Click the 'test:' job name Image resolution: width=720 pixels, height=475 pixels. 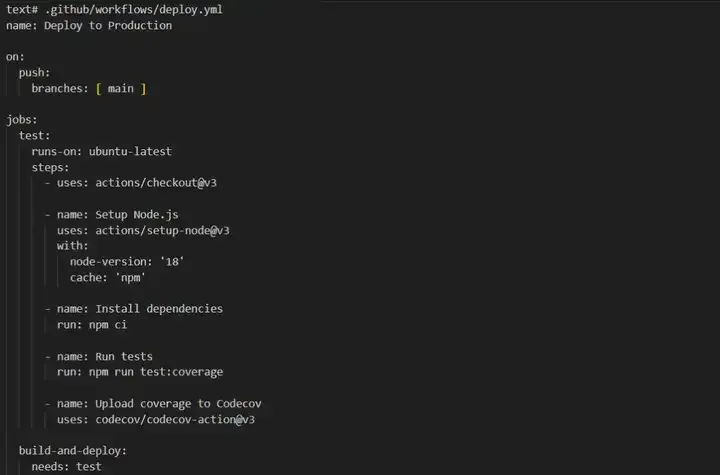coord(34,136)
